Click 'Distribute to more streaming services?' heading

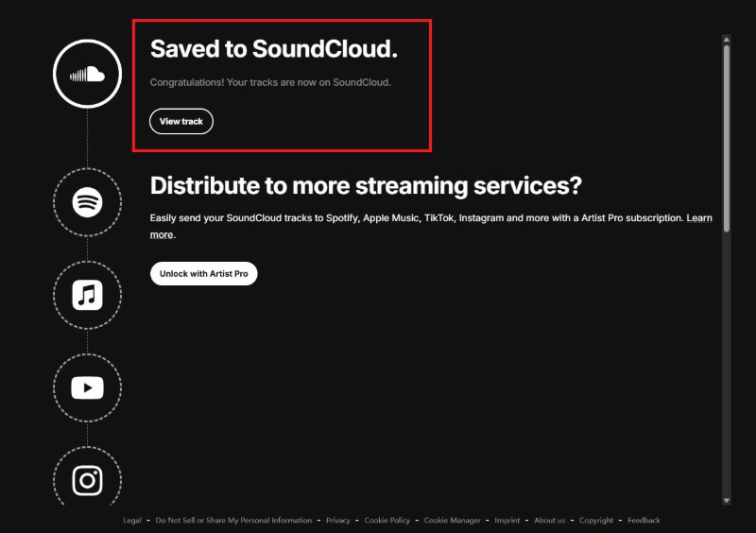coord(366,186)
